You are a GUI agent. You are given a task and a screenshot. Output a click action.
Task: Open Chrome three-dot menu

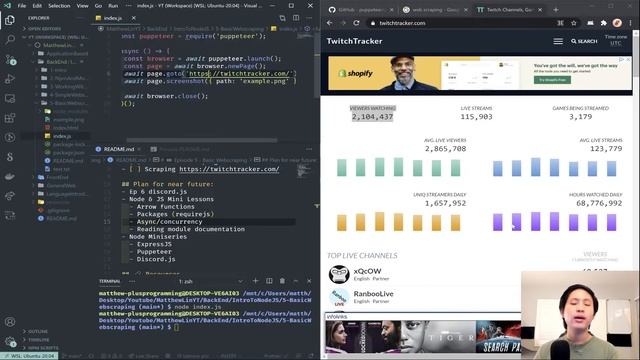coord(631,23)
